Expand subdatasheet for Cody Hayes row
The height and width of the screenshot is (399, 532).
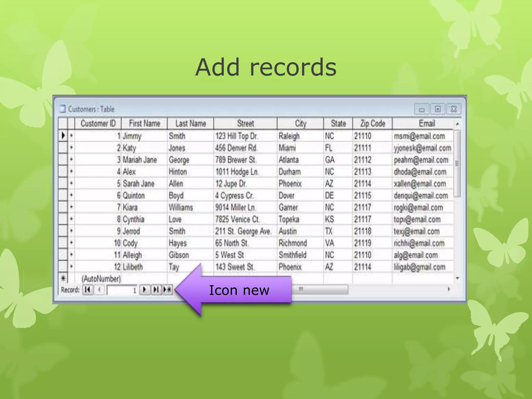(x=71, y=243)
